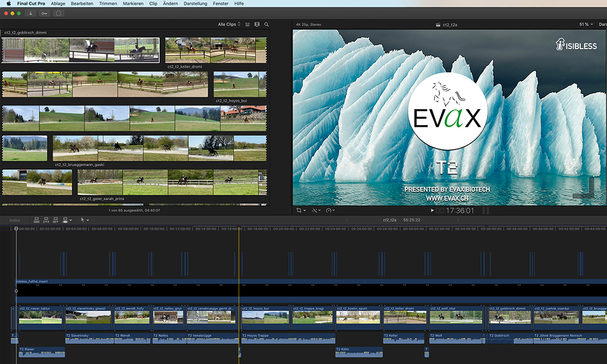This screenshot has width=607, height=364.
Task: Click the overwrite clip edit icon
Action: (65, 220)
